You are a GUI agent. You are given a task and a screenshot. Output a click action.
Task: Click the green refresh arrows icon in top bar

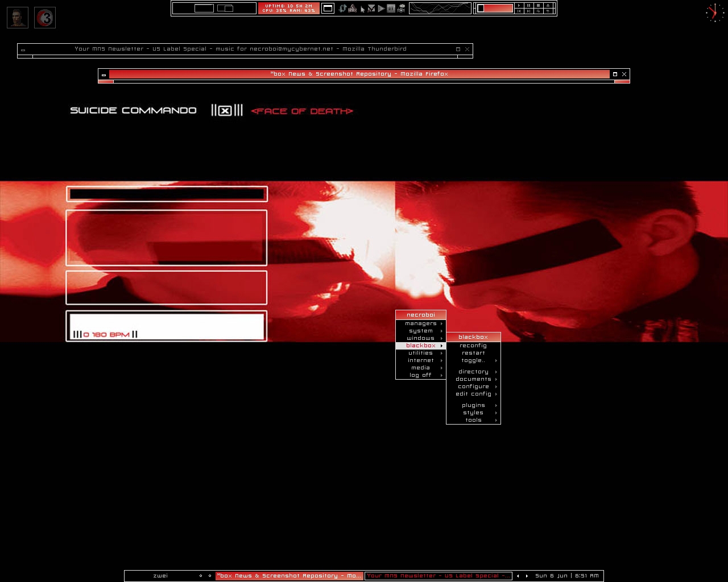[342, 8]
